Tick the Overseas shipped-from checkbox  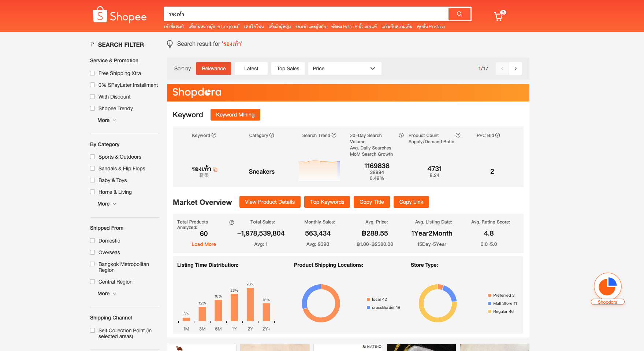(93, 252)
